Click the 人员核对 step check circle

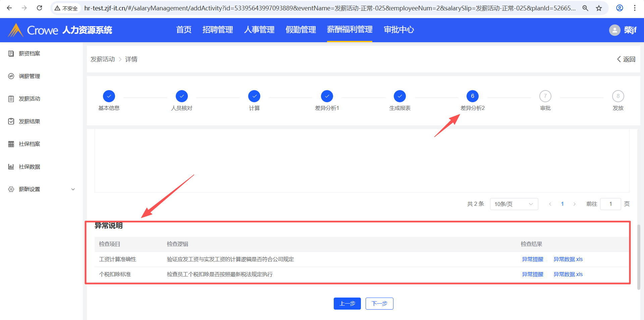pyautogui.click(x=182, y=96)
